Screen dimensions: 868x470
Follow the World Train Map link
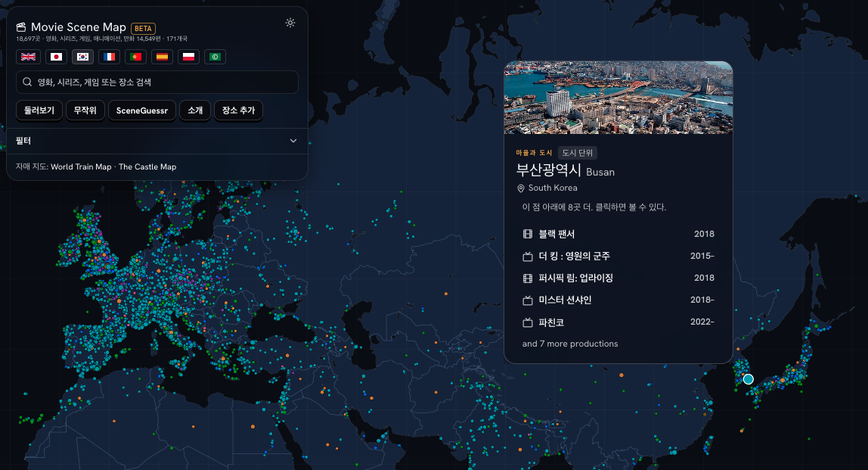[81, 167]
